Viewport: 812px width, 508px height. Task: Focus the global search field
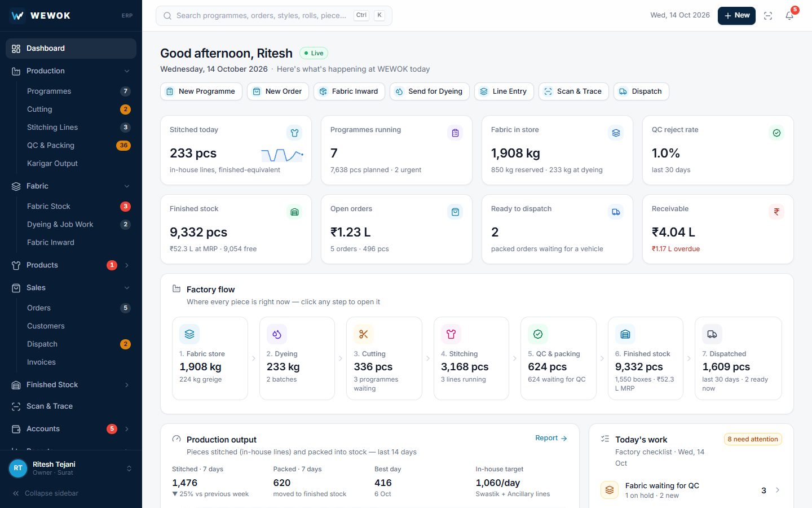(274, 16)
